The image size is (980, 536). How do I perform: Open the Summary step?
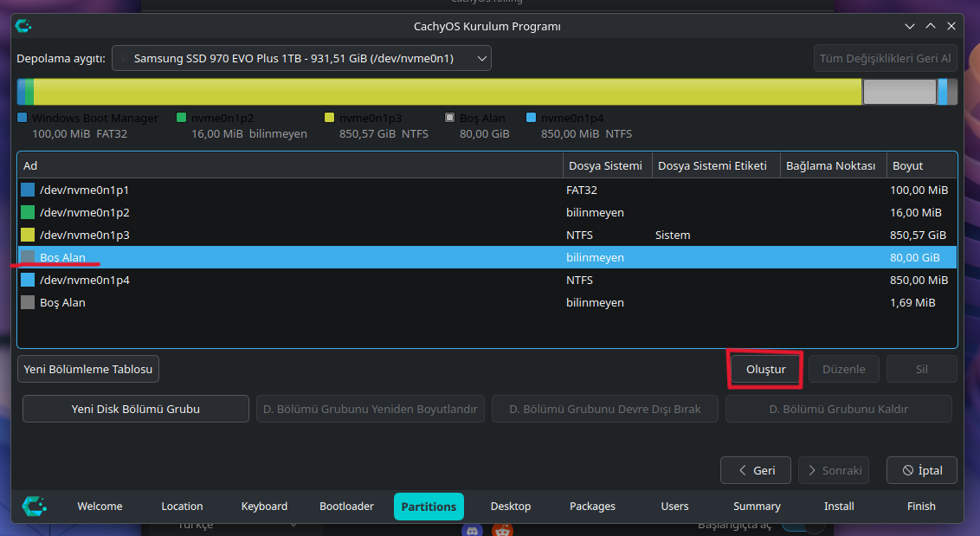pos(757,506)
